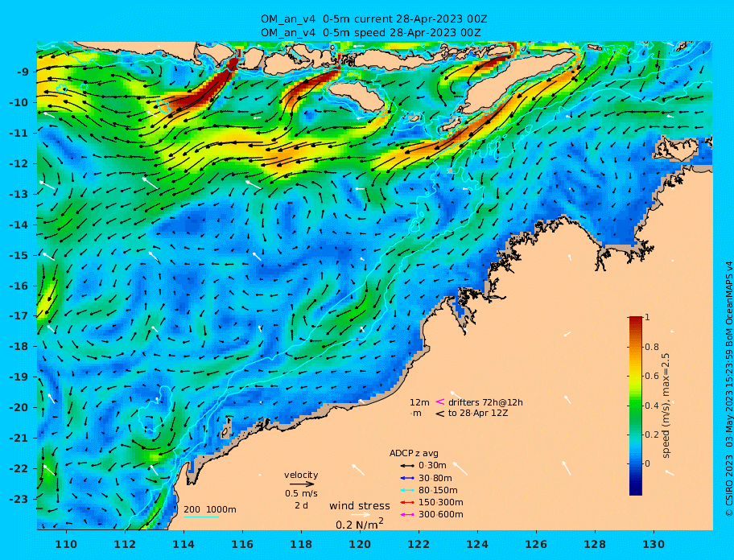Click the '300-600m' ADCP depth label
Image resolution: width=734 pixels, height=560 pixels.
point(440,515)
